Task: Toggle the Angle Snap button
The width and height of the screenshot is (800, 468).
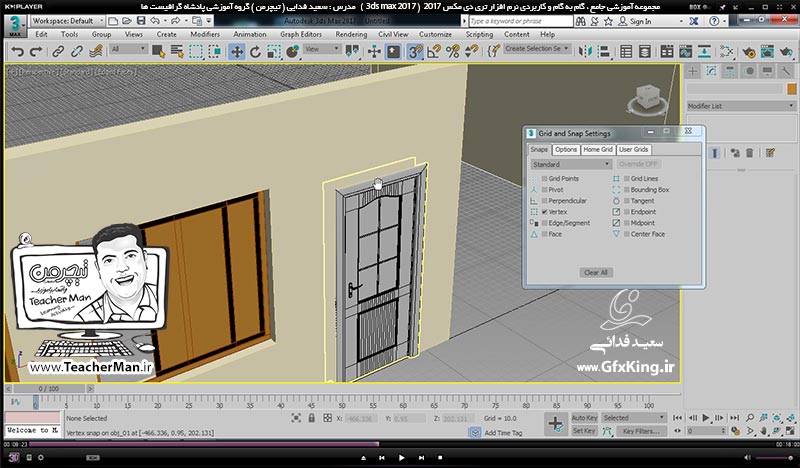Action: (x=434, y=52)
